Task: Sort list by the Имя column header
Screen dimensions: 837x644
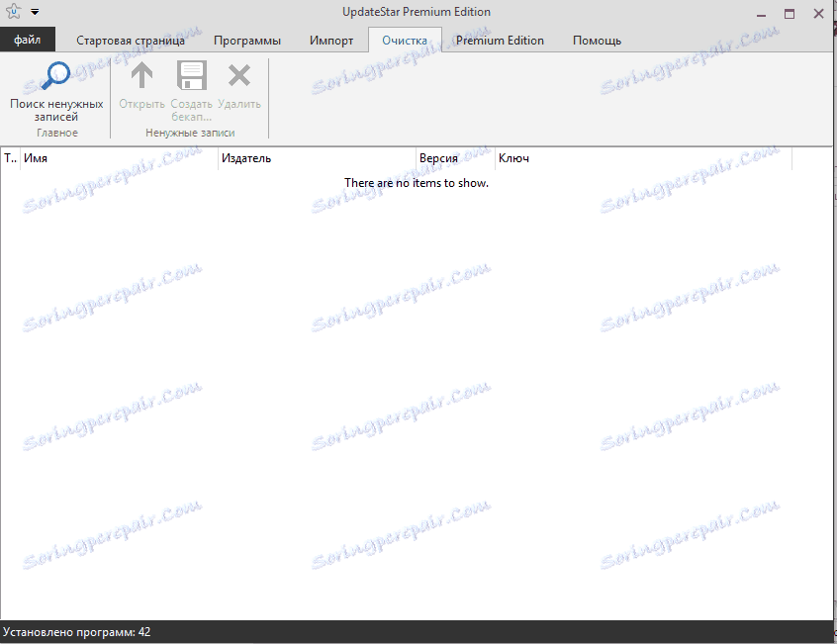Action: pos(119,158)
